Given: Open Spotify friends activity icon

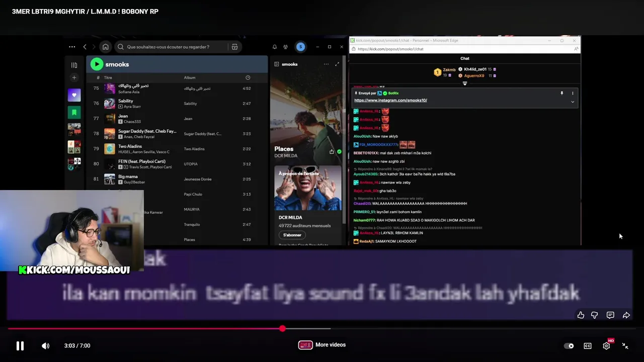Looking at the screenshot, I should click(x=285, y=47).
